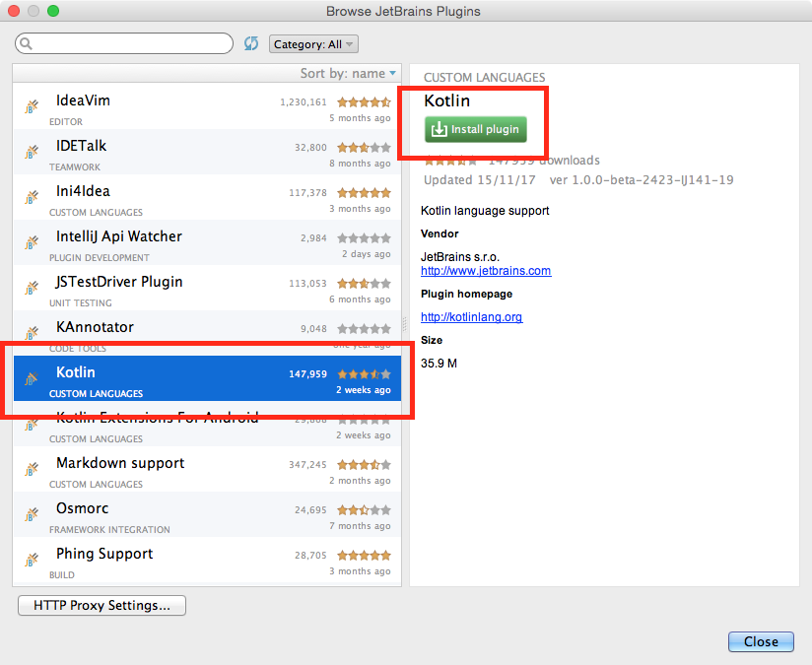Install the Kotlin plugin
This screenshot has height=665, width=812.
(x=475, y=129)
